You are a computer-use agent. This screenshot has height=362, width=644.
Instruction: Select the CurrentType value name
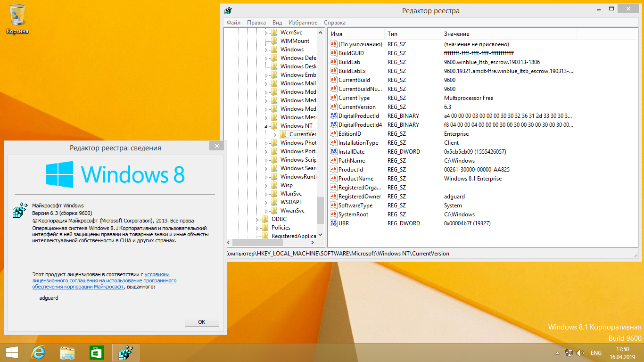pos(354,98)
